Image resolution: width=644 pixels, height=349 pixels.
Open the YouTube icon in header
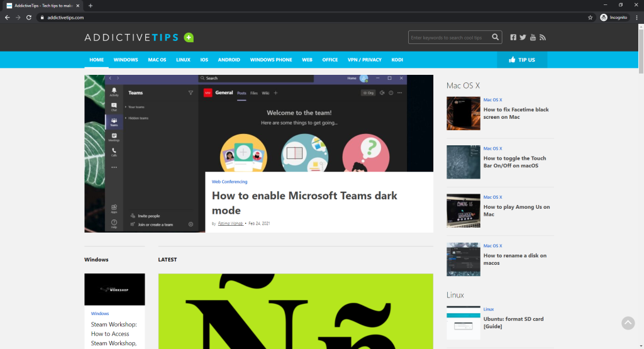[x=533, y=37]
